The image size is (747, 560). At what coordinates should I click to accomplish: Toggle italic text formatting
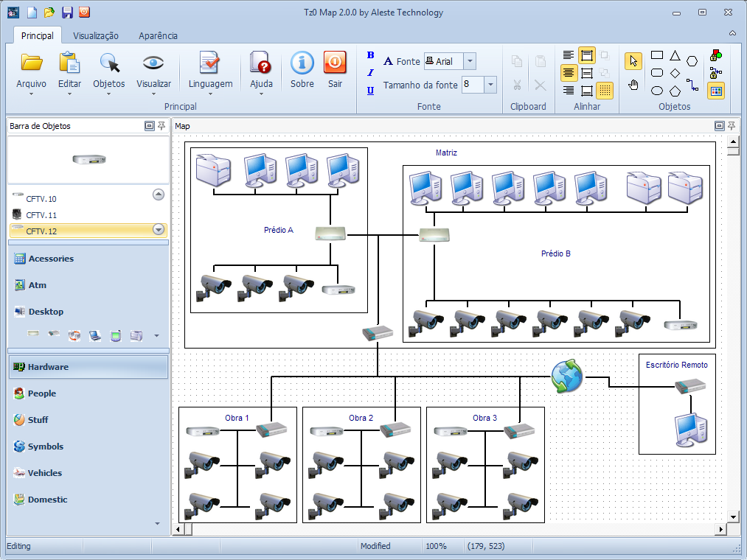point(369,71)
